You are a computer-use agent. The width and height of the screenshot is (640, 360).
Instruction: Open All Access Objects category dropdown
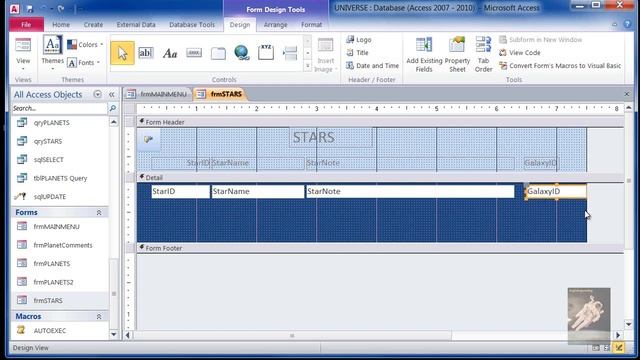(x=97, y=94)
